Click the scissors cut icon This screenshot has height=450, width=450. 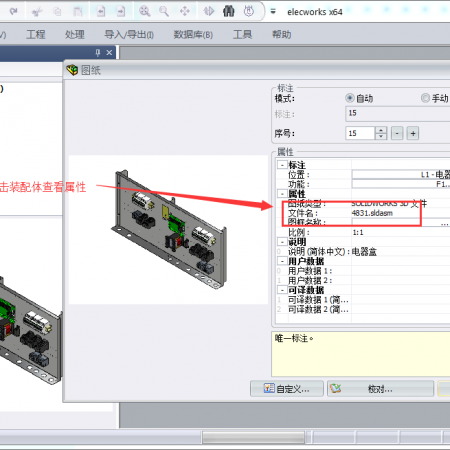[37, 12]
